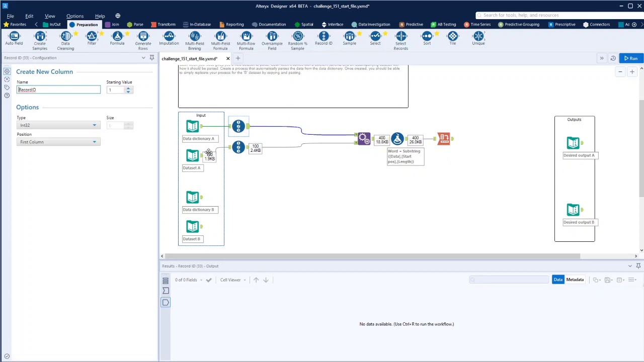Select the red Cross Tab node on canvas
Image resolution: width=644 pixels, height=362 pixels.
pos(444,138)
